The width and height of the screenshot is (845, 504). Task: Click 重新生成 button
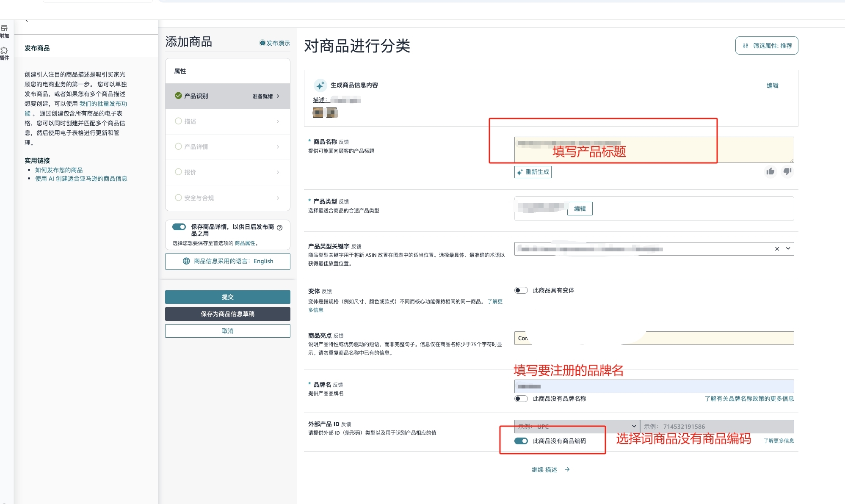533,172
